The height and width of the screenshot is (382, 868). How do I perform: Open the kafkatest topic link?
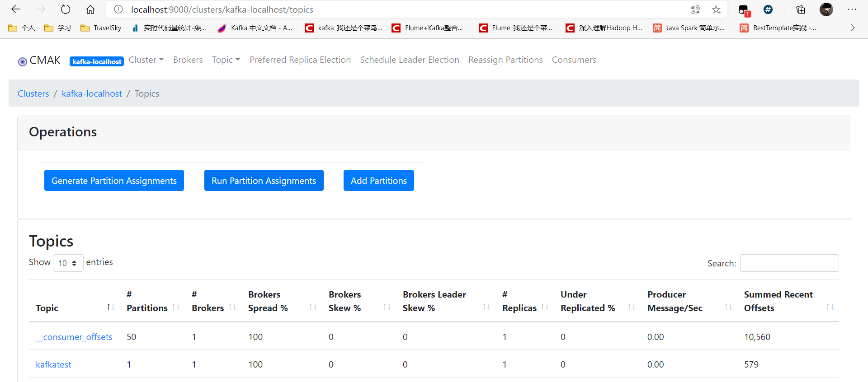[x=53, y=364]
